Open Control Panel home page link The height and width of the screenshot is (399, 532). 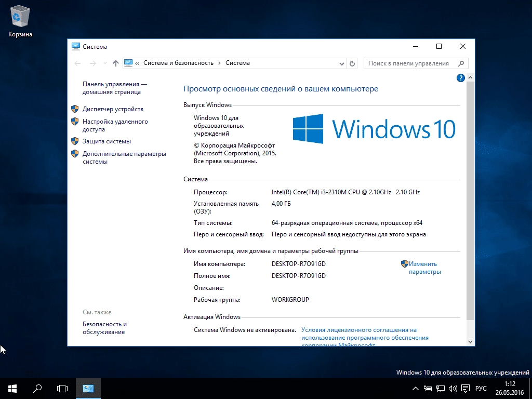[x=115, y=88]
